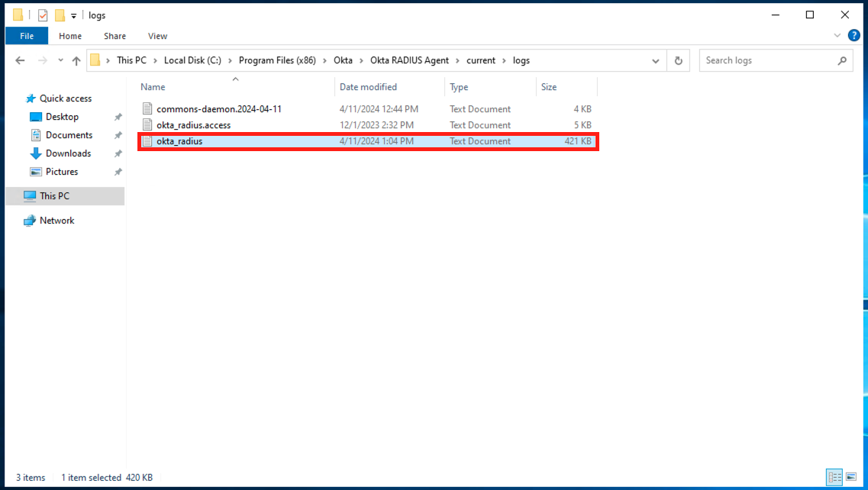The height and width of the screenshot is (490, 868).
Task: Expand the ribbon with the chevron
Action: (837, 35)
